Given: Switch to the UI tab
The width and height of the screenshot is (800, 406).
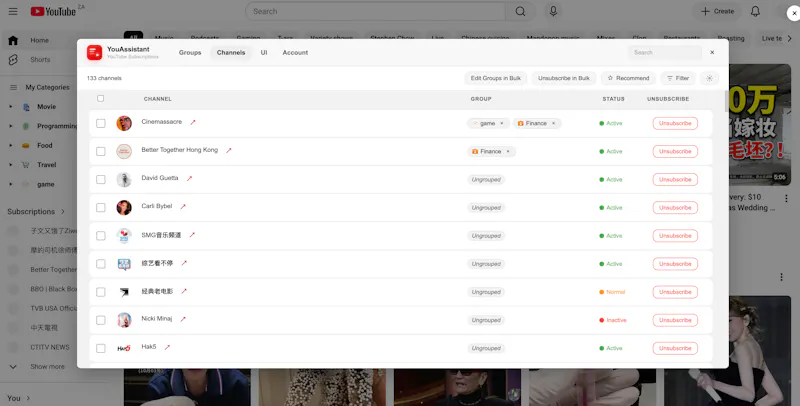Looking at the screenshot, I should click(264, 53).
